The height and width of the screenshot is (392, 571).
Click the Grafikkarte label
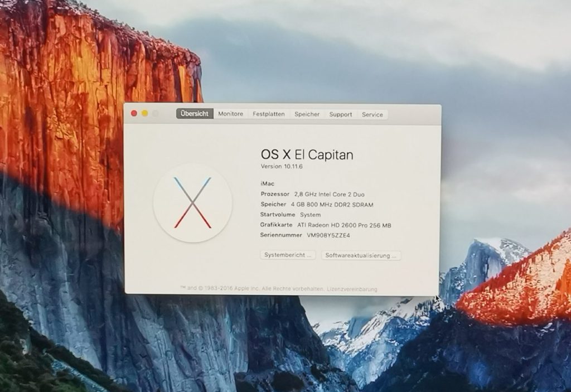(x=276, y=225)
